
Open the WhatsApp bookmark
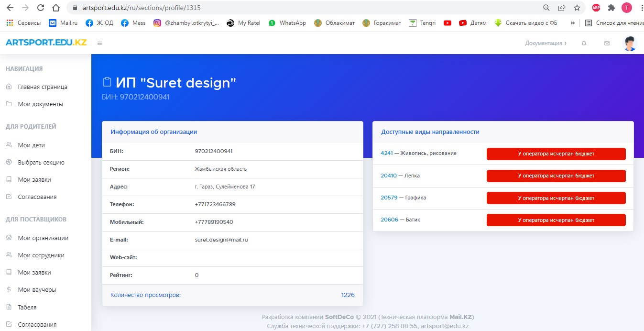[292, 23]
